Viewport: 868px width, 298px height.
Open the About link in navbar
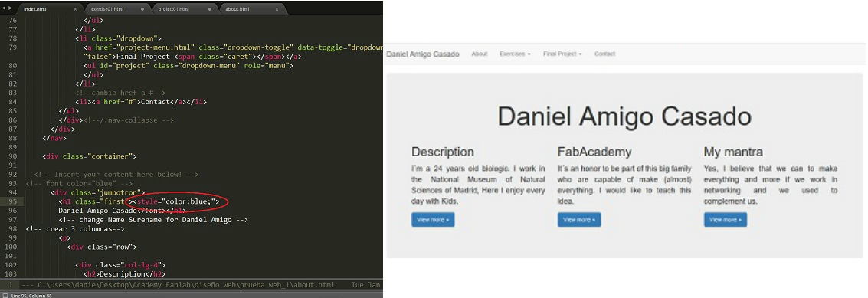click(480, 54)
